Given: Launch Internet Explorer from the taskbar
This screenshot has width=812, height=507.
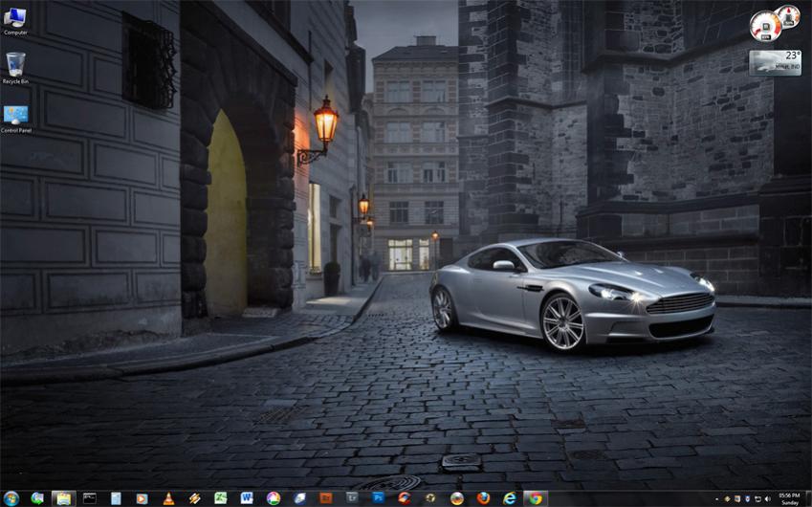Looking at the screenshot, I should [x=510, y=498].
